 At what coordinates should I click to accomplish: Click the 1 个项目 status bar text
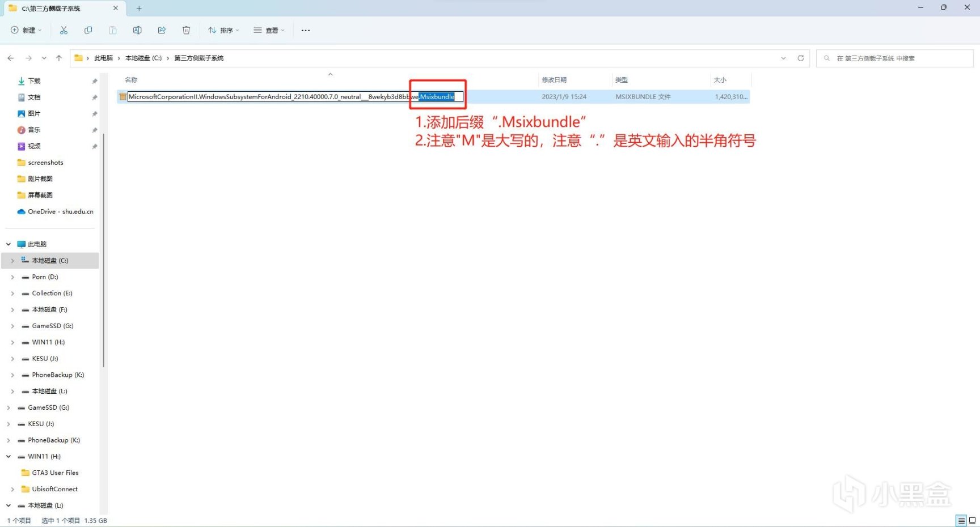pyautogui.click(x=19, y=521)
